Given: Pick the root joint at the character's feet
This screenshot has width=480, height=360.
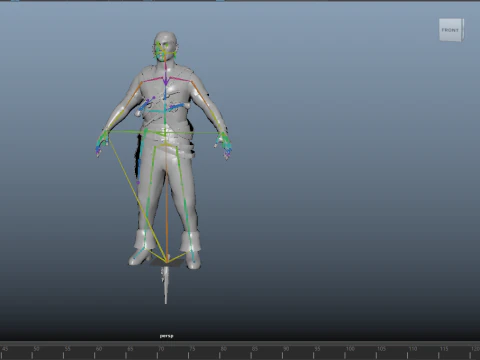Looking at the screenshot, I should pos(167,261).
